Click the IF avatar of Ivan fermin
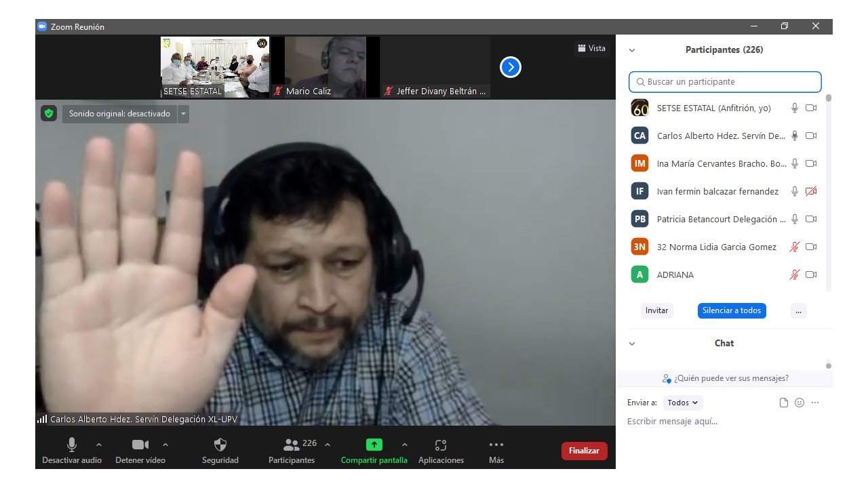The height and width of the screenshot is (488, 868). (639, 191)
